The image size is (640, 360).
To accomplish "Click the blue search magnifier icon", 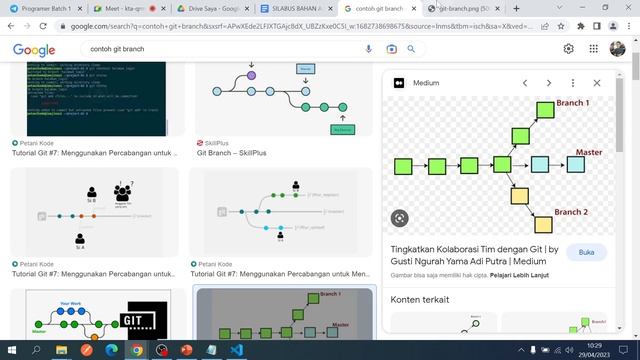I will pos(411,49).
